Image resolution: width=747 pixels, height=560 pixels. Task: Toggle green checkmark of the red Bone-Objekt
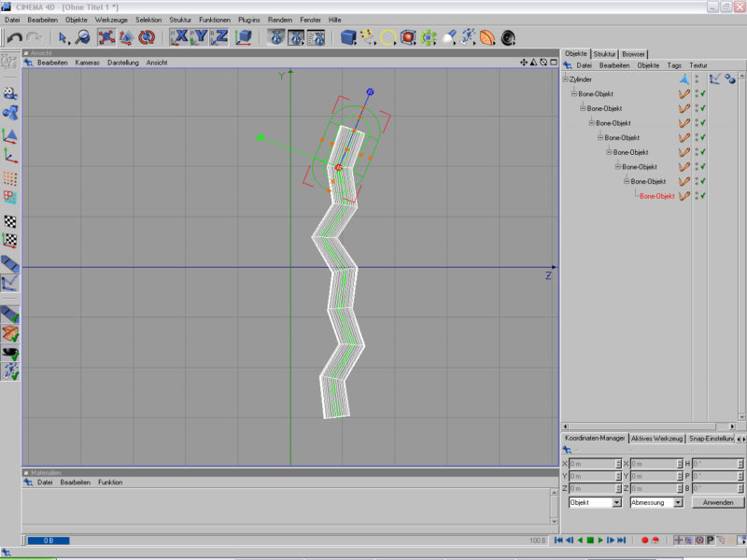click(x=702, y=196)
